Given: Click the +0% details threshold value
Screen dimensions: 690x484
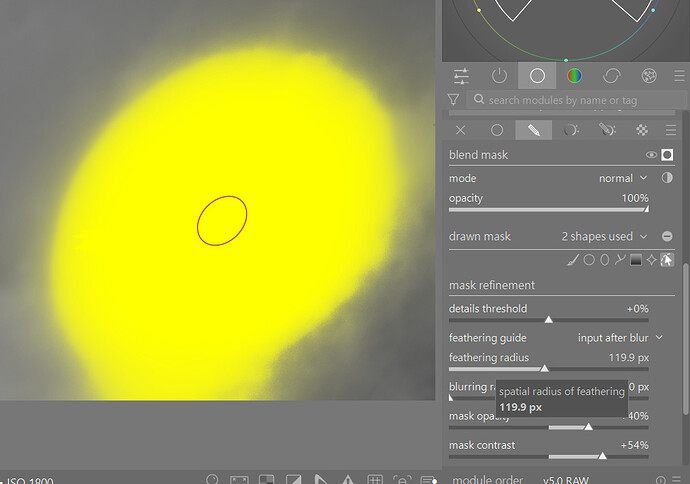Looking at the screenshot, I should coord(637,308).
